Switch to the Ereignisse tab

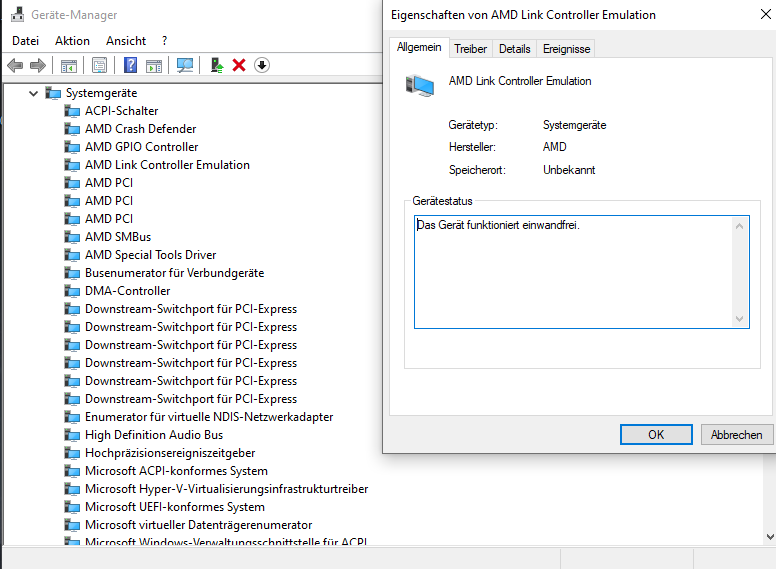point(566,49)
